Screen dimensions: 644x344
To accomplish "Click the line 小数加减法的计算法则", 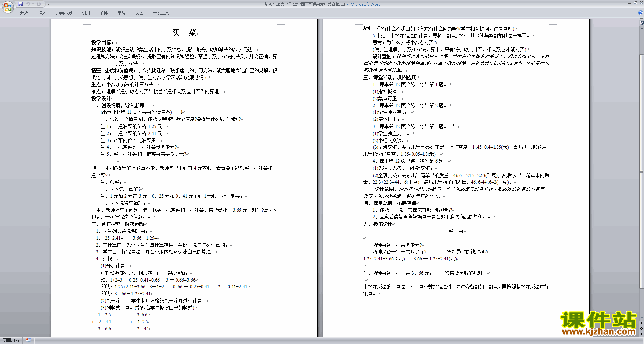I will (x=456, y=290).
